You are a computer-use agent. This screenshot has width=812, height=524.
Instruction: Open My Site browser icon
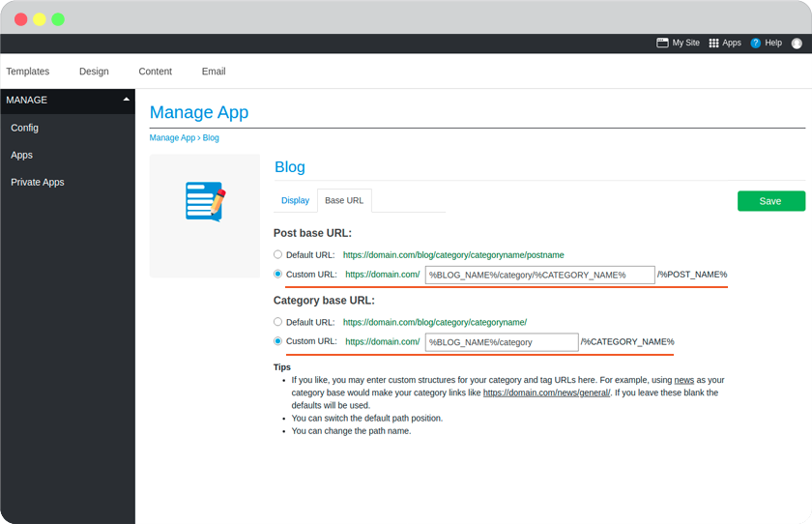point(662,43)
